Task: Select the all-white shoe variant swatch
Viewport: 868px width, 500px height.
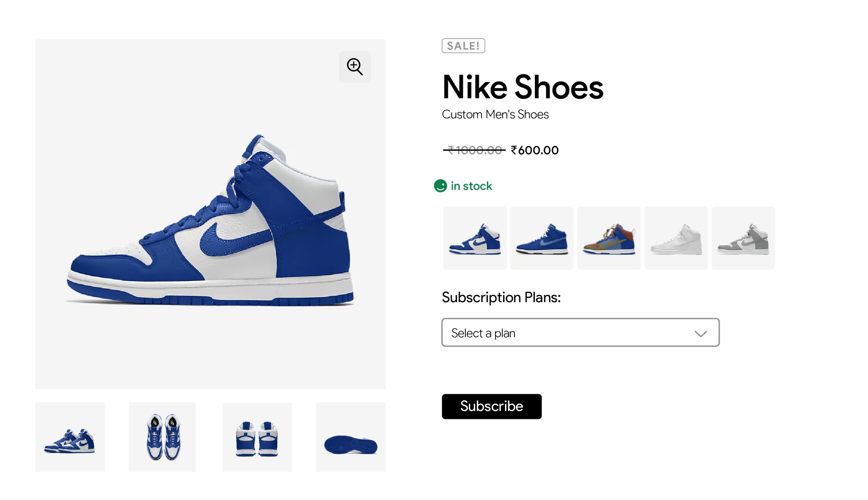Action: [675, 238]
